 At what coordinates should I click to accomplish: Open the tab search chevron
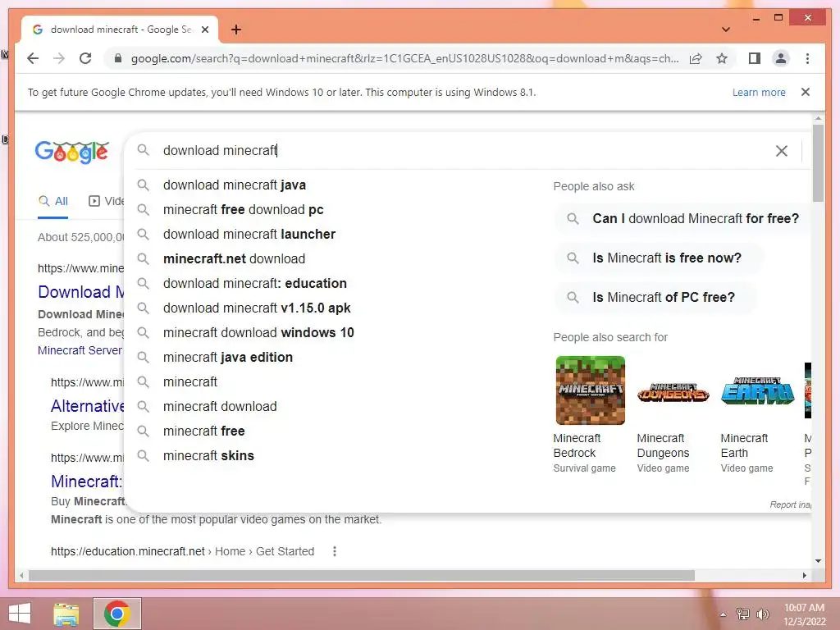[x=725, y=30]
